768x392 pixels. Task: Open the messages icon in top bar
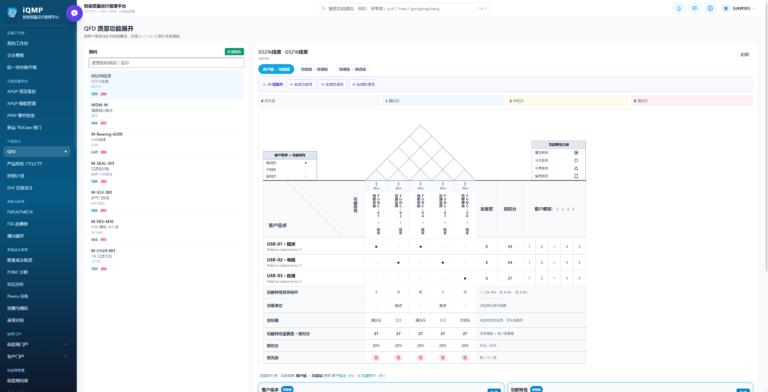695,8
